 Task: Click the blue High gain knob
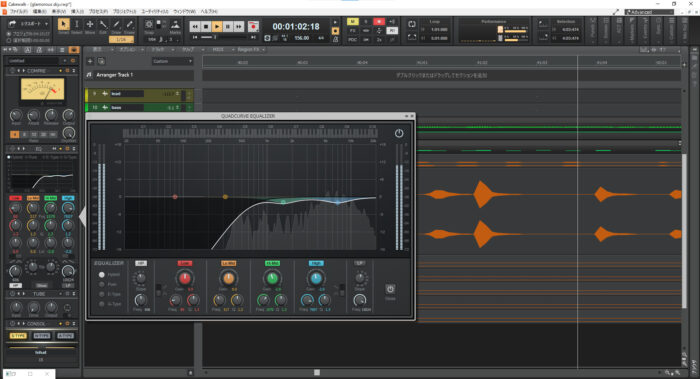(316, 278)
